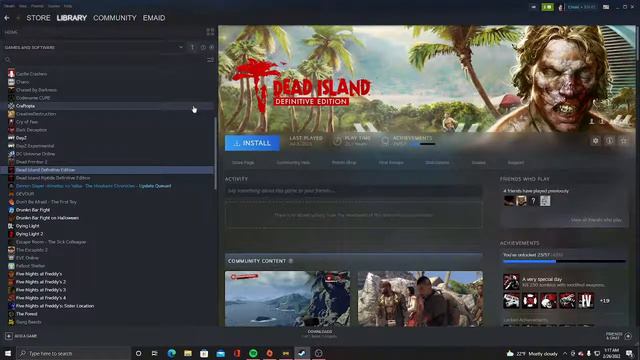Open the account name wallet dropdown
Image resolution: width=640 pixels, height=360 pixels.
pos(581,7)
